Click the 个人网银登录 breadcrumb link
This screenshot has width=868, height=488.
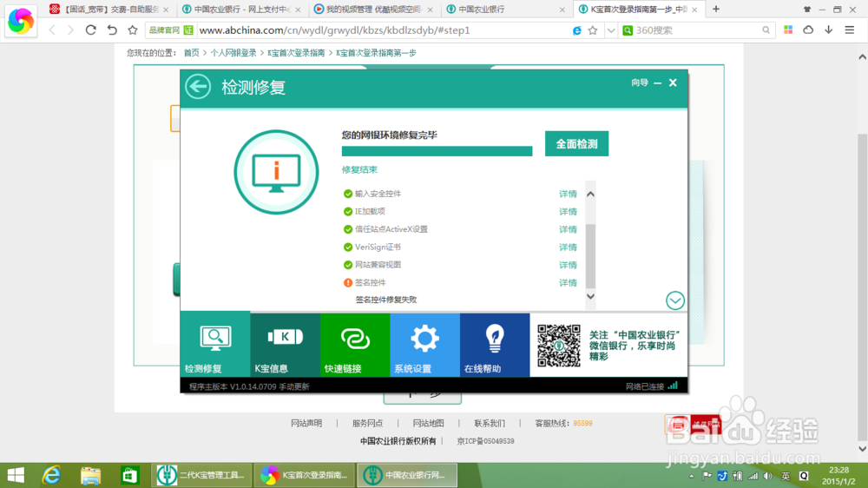233,53
